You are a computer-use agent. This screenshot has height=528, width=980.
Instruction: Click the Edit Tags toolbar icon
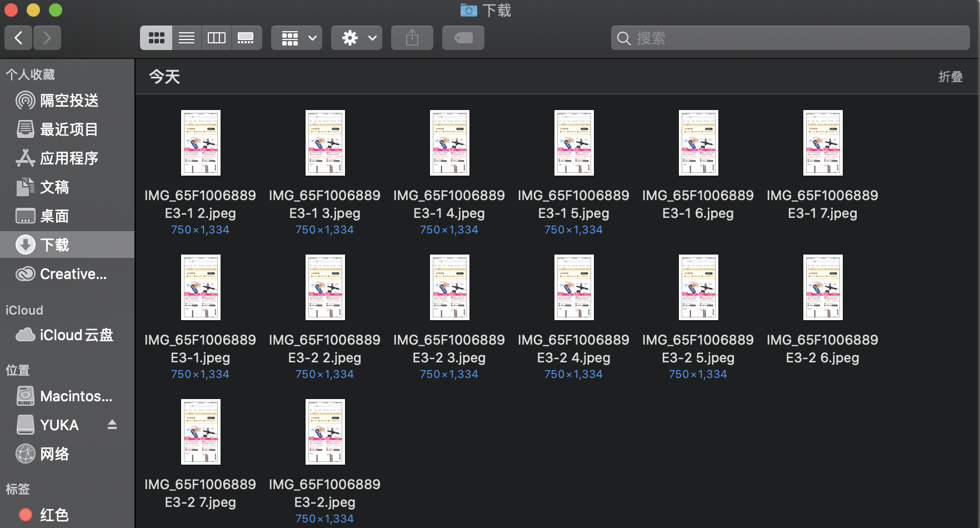463,38
